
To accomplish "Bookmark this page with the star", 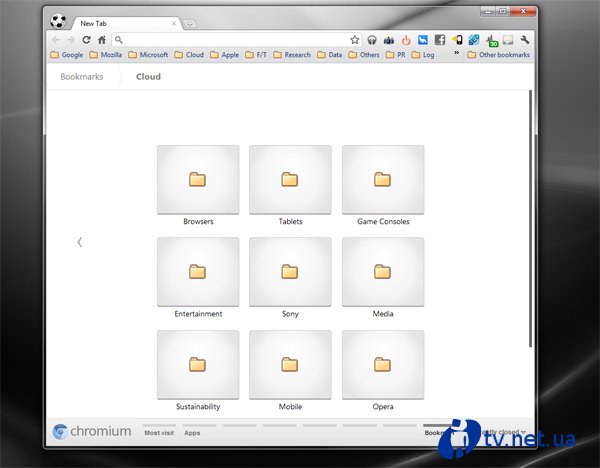I will (355, 40).
